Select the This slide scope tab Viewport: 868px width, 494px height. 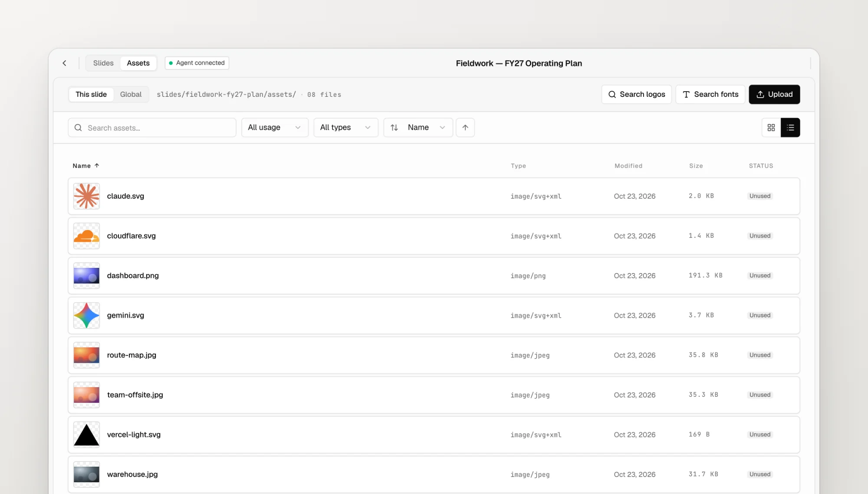(x=91, y=95)
